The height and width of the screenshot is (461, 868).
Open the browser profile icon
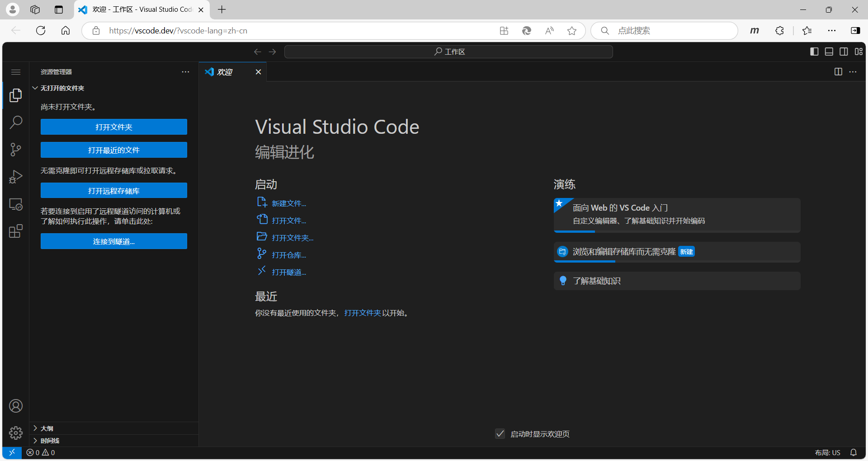click(13, 9)
